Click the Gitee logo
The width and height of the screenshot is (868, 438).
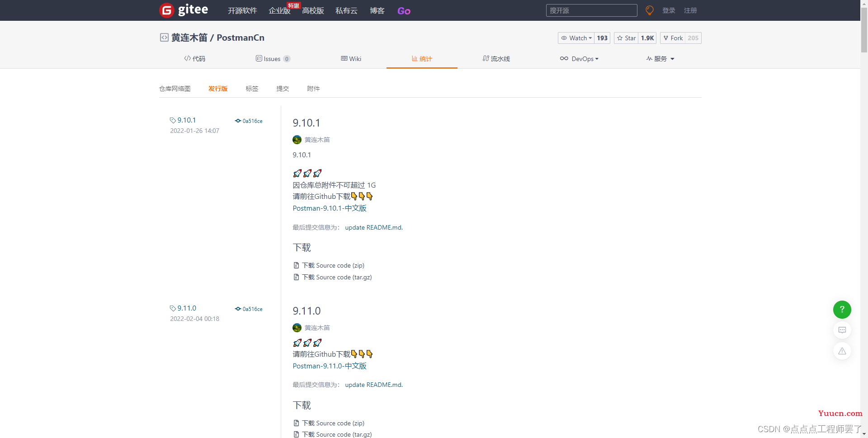pos(184,10)
